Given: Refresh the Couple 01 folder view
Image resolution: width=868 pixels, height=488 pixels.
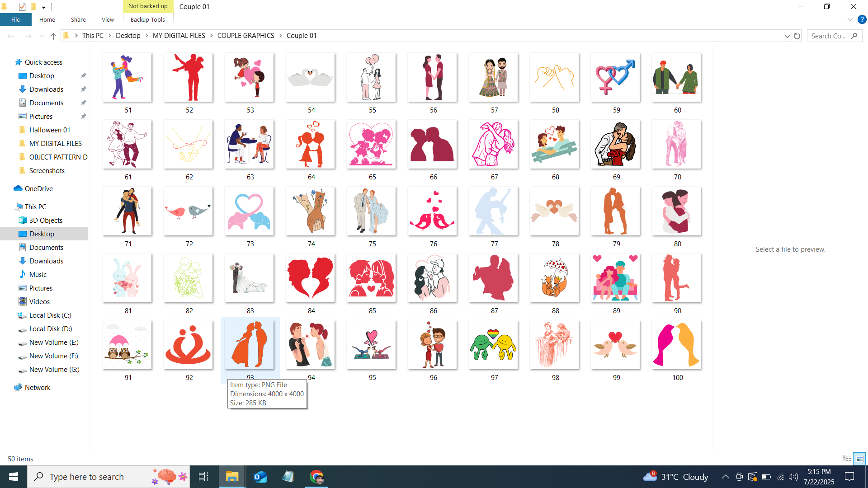Looking at the screenshot, I should [797, 36].
